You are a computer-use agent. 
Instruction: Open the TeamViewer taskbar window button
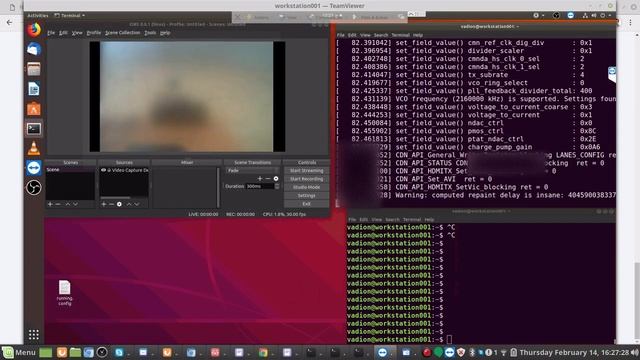click(x=382, y=352)
